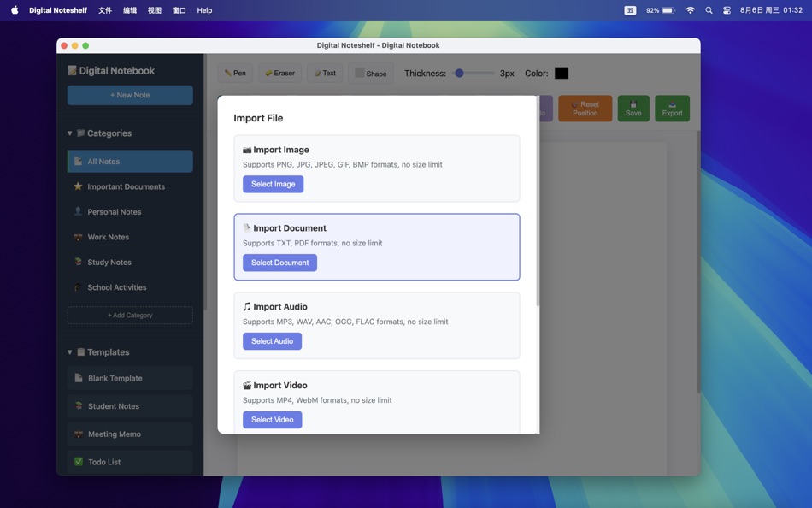812x508 pixels.
Task: Click the camera icon beside Import Image
Action: (247, 150)
